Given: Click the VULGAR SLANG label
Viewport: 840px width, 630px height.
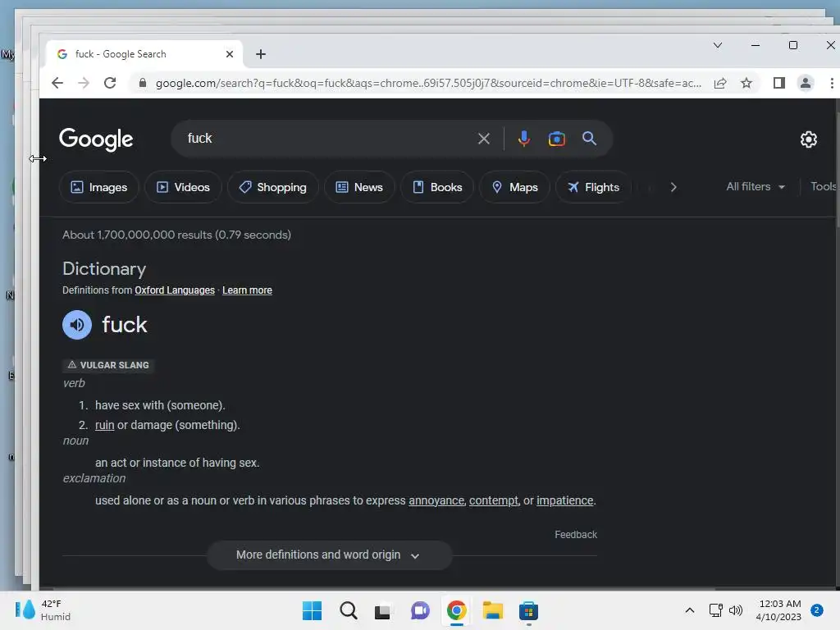Looking at the screenshot, I should pos(108,365).
